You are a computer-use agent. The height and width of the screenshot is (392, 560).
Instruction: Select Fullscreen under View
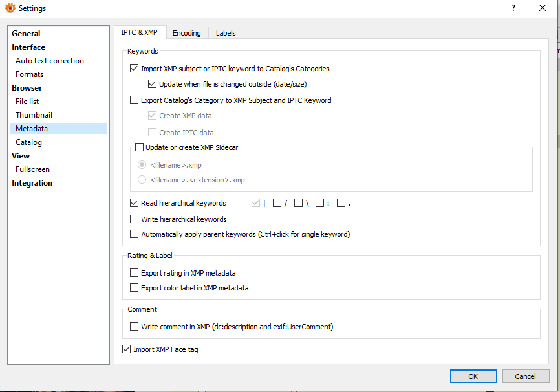coord(32,169)
